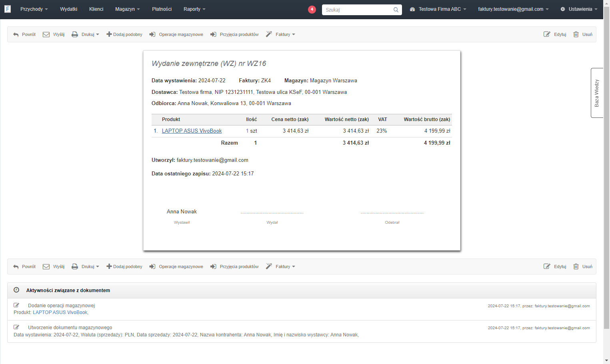Open the Przychody dropdown menu
The width and height of the screenshot is (610, 364).
click(x=34, y=9)
